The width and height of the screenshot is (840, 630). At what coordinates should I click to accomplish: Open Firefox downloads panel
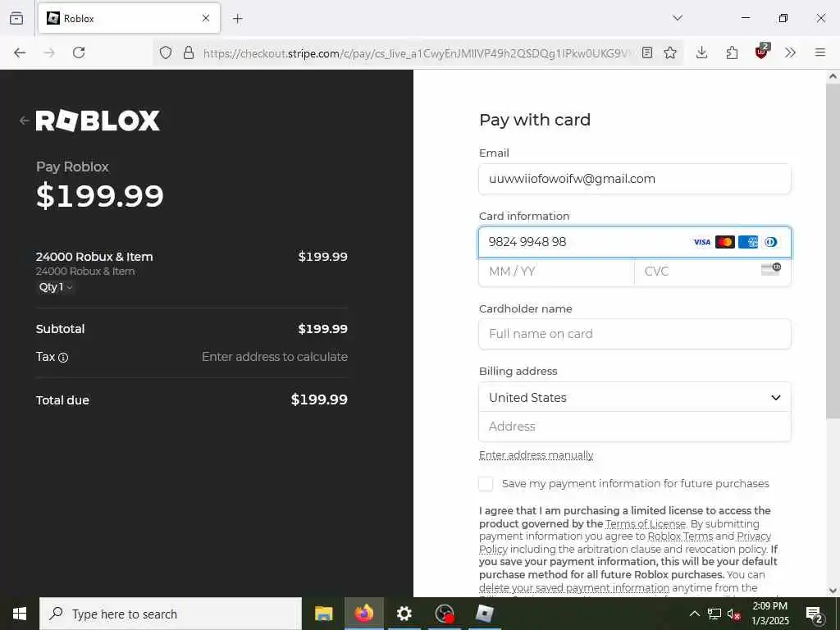702,52
